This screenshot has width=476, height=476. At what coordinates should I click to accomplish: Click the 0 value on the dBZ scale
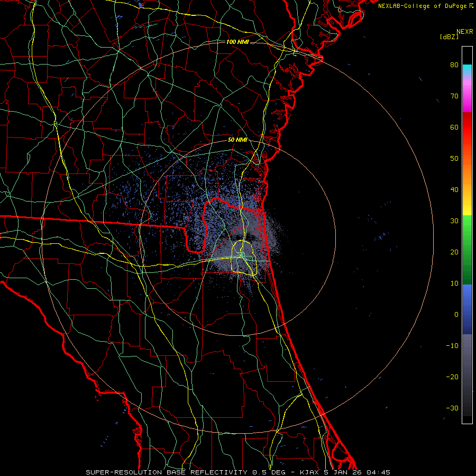[456, 315]
